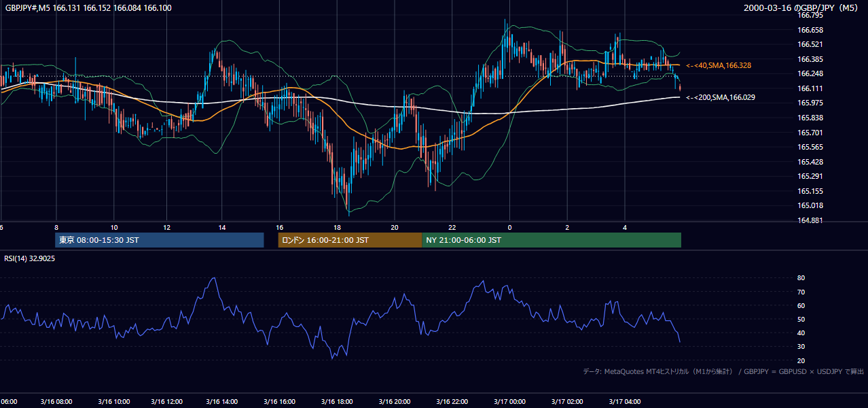Screen dimensions: 868x408
Task: Click hour tick 18 under the price chart
Action: (337, 227)
